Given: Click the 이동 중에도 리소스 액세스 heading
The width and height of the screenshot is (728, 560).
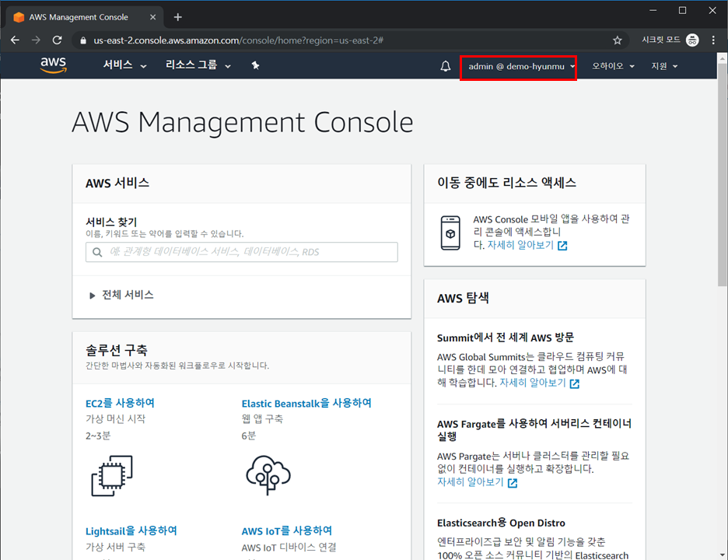Looking at the screenshot, I should (506, 183).
